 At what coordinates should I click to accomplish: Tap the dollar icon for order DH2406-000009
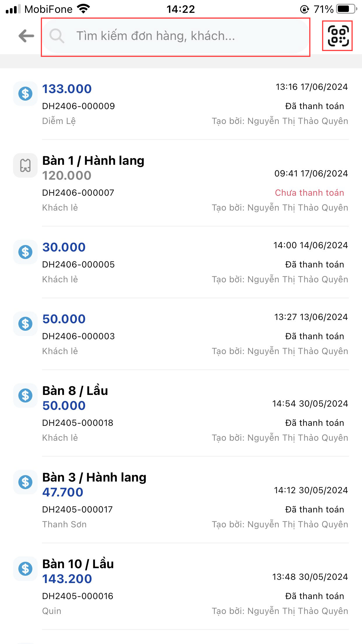pos(25,94)
